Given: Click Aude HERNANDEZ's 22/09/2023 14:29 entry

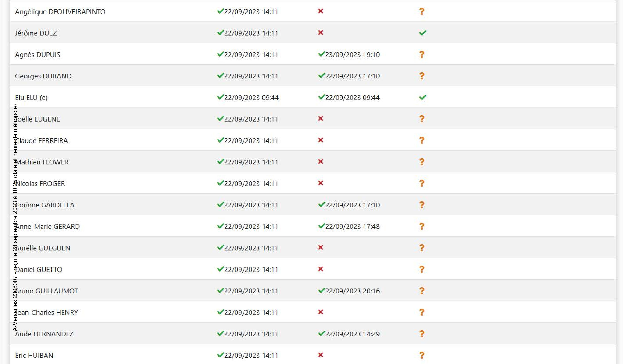Looking at the screenshot, I should click(x=352, y=334).
